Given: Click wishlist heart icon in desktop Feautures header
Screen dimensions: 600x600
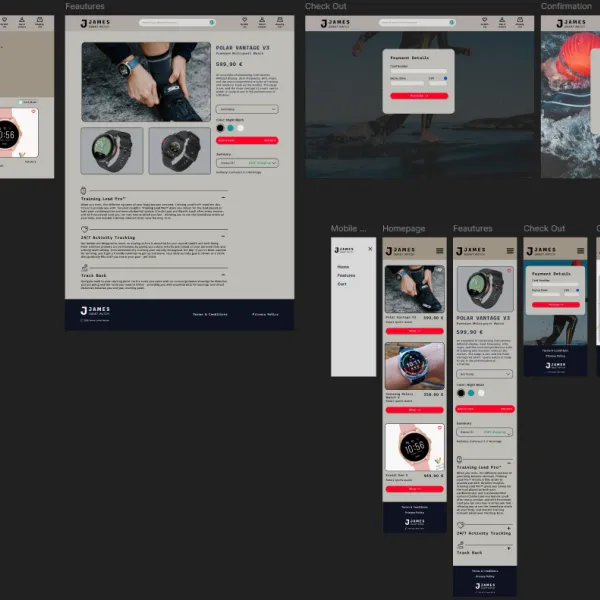Looking at the screenshot, I should coord(245,20).
